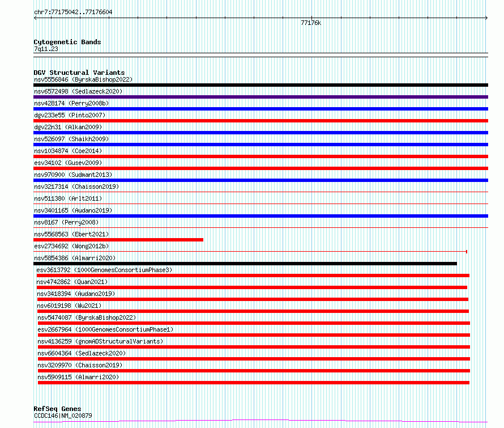Click the black bar under nsv5854386
This screenshot has width=504, height=428.
(x=245, y=264)
